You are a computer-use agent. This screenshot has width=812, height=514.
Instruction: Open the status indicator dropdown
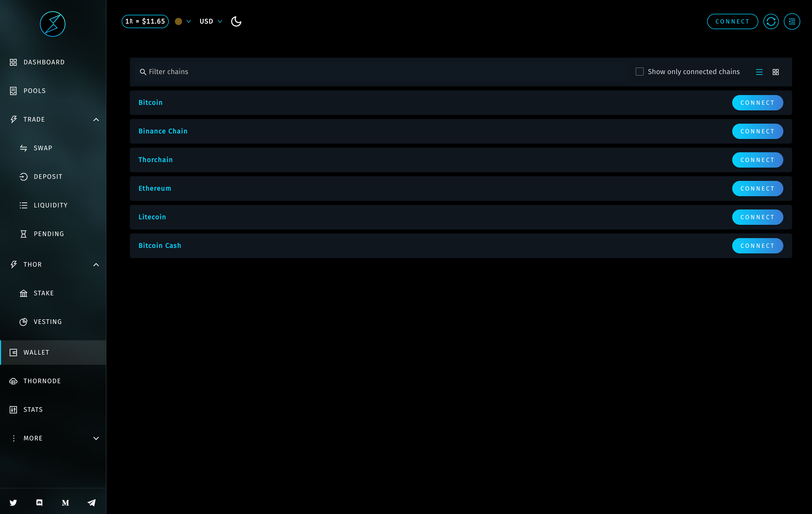point(183,22)
